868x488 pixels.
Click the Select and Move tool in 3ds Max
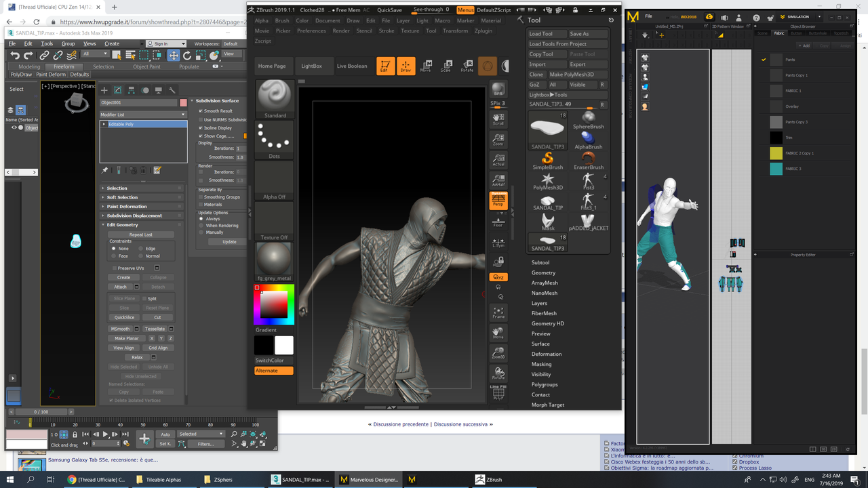pos(174,55)
